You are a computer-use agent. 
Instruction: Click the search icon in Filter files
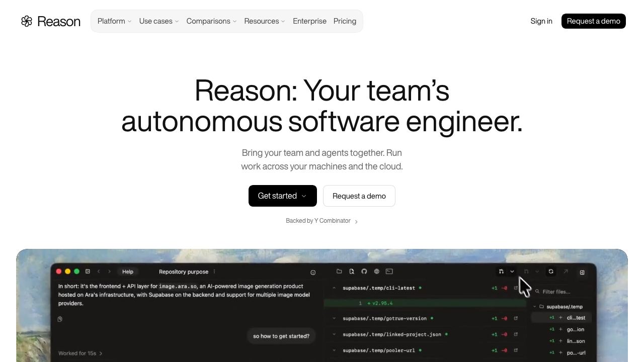[x=537, y=292]
